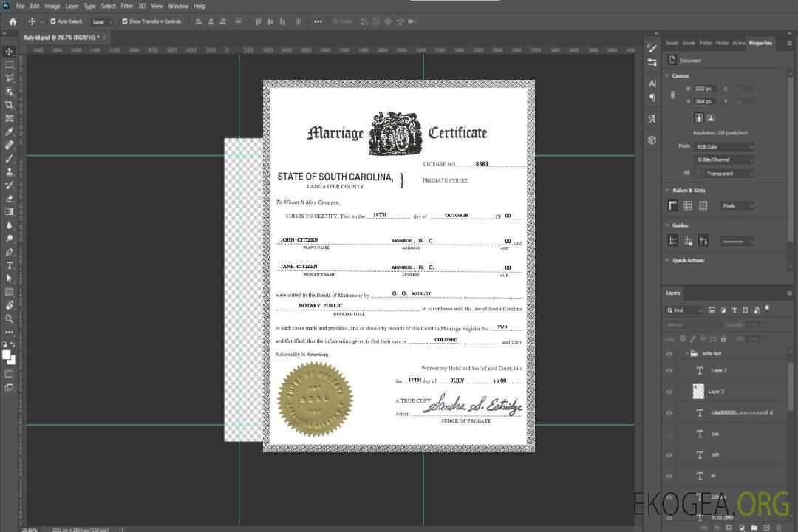Click the foreground color swatch
Image resolution: width=798 pixels, height=532 pixels.
click(7, 355)
